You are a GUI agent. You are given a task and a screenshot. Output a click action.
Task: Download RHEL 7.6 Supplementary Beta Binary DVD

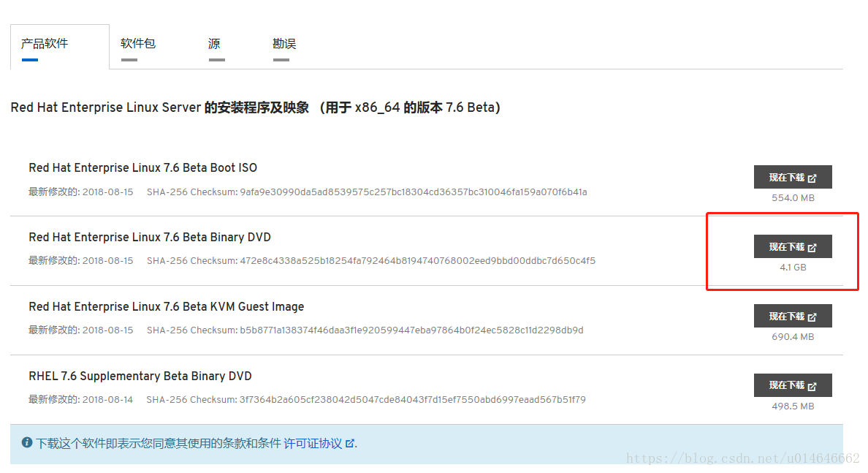click(793, 385)
